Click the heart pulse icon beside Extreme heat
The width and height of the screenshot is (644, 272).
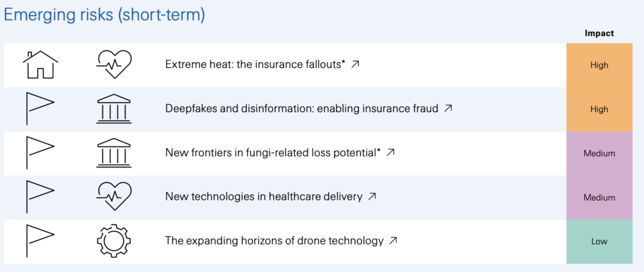pos(114,64)
